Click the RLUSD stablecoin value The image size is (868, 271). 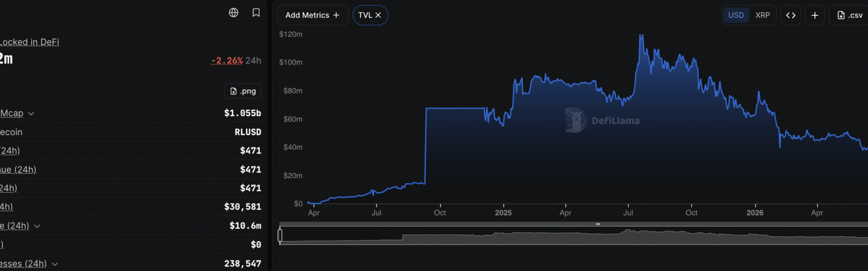coord(248,132)
